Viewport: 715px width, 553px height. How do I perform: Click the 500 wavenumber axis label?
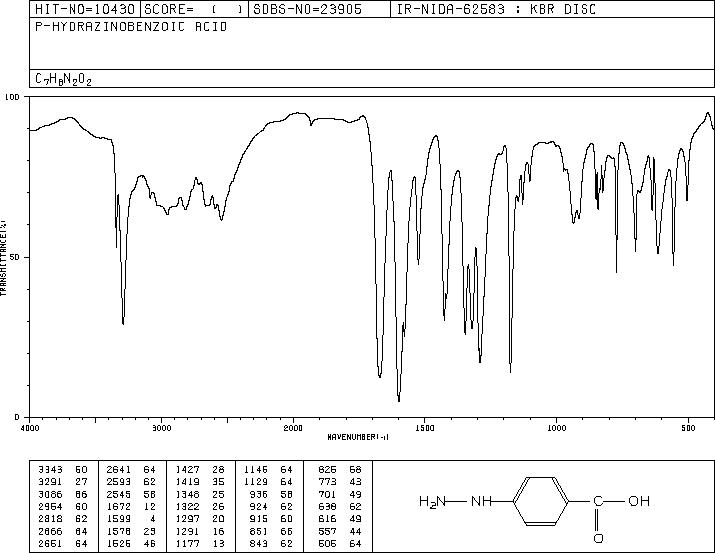click(688, 428)
